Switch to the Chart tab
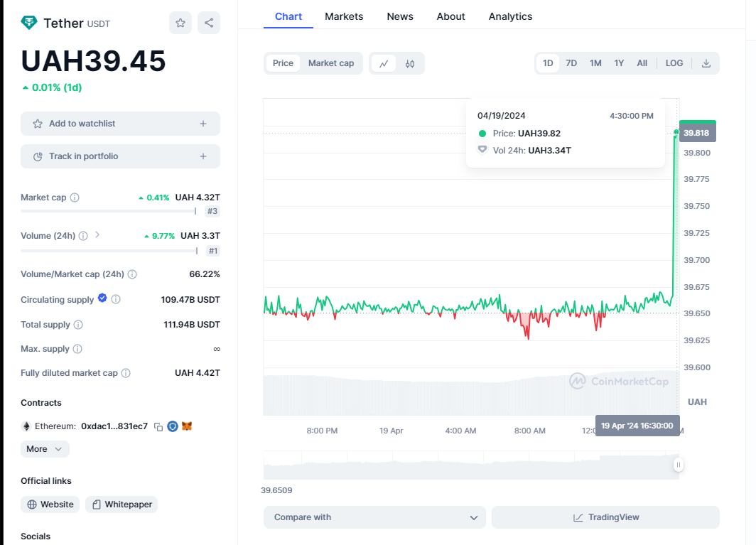This screenshot has height=545, width=756. click(288, 16)
